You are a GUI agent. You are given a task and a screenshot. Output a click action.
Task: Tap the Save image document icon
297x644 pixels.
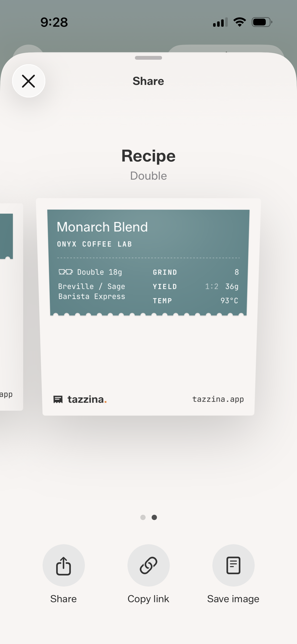(233, 566)
